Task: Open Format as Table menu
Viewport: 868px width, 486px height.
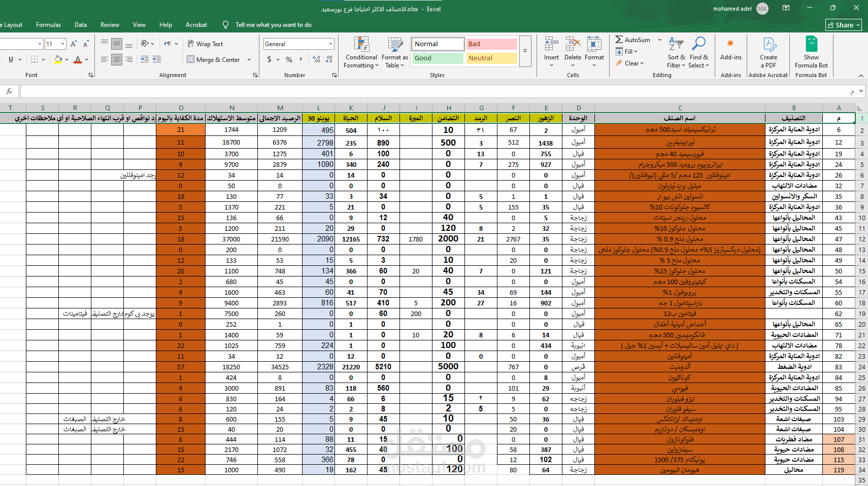Action: pos(395,52)
